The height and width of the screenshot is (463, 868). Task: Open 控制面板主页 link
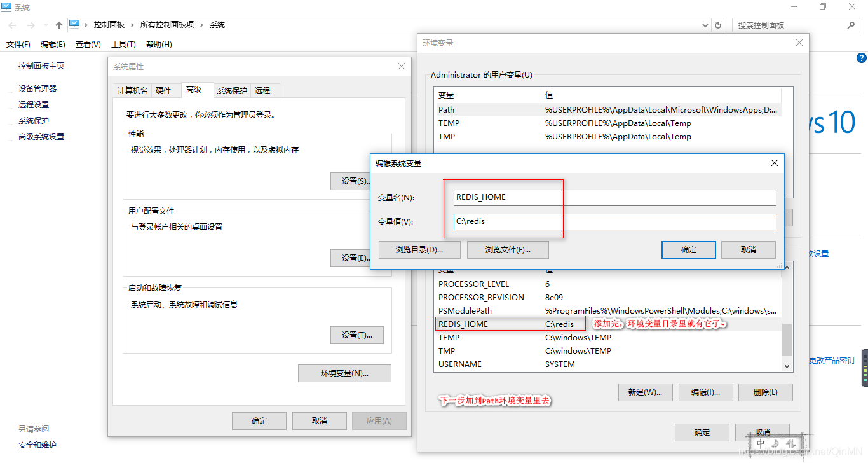pyautogui.click(x=41, y=66)
